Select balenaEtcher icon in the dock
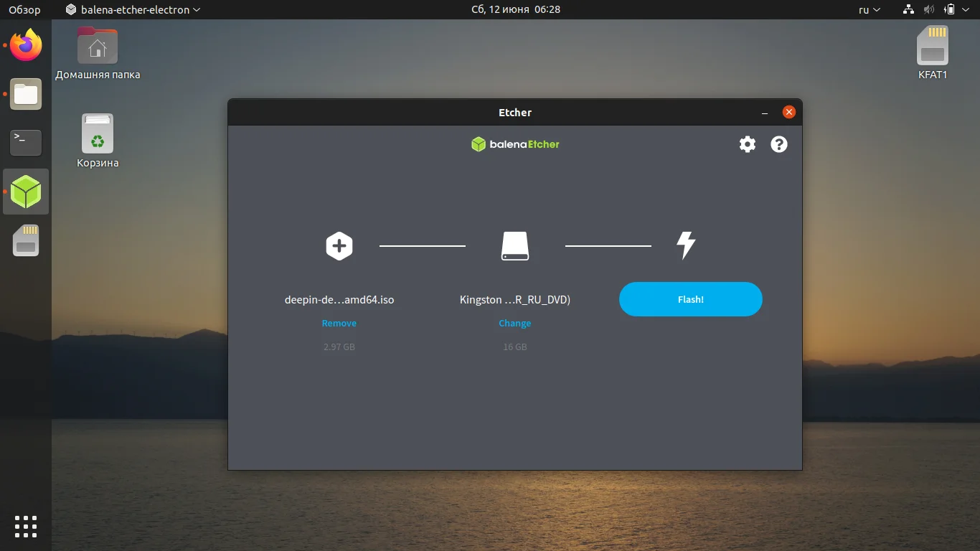 coord(26,192)
